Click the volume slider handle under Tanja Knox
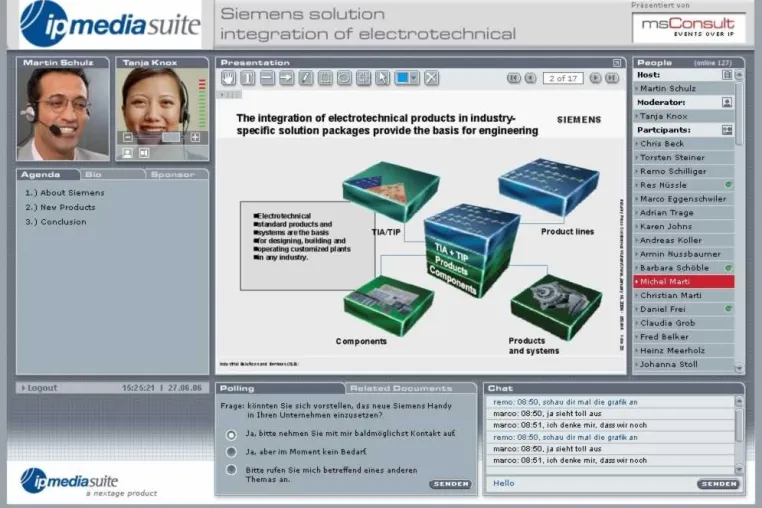 coord(170,138)
